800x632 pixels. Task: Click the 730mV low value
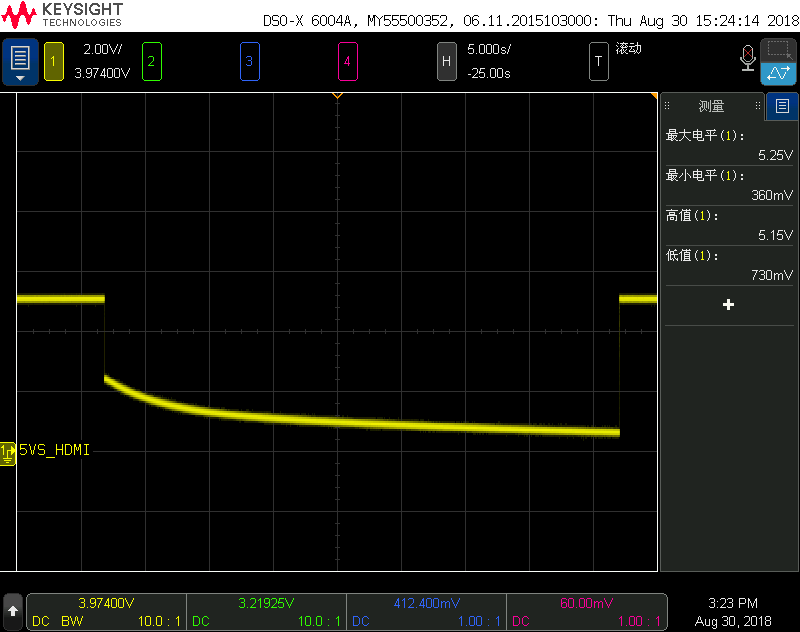click(772, 275)
